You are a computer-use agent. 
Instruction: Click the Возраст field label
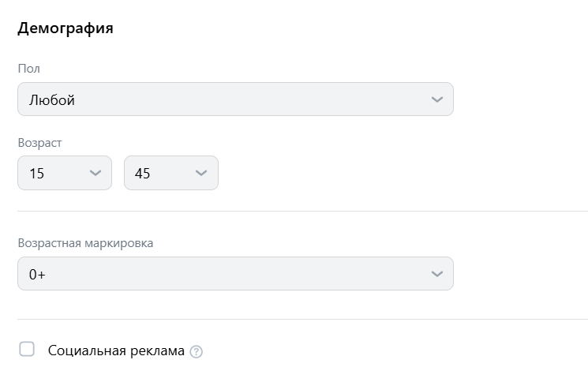point(39,143)
